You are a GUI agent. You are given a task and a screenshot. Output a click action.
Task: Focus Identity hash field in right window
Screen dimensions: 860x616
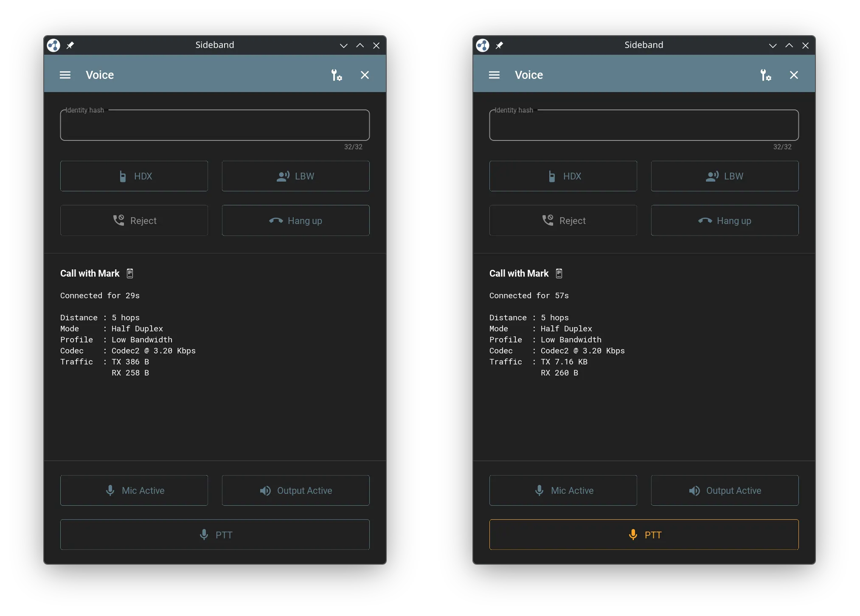[x=644, y=125]
